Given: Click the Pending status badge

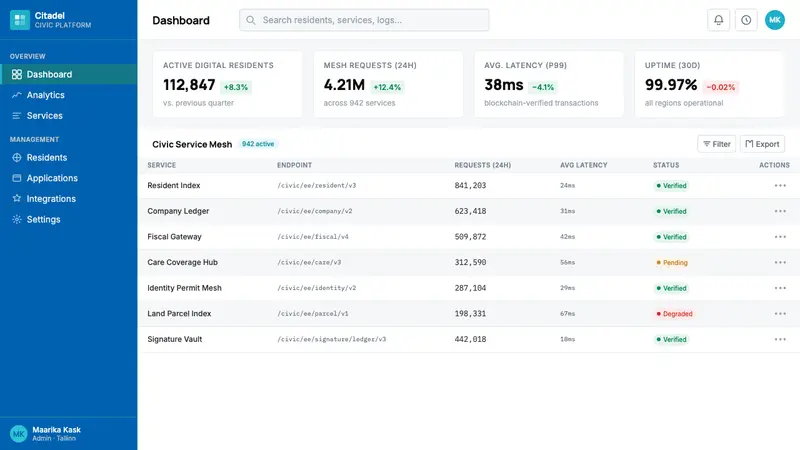Looking at the screenshot, I should click(x=672, y=263).
